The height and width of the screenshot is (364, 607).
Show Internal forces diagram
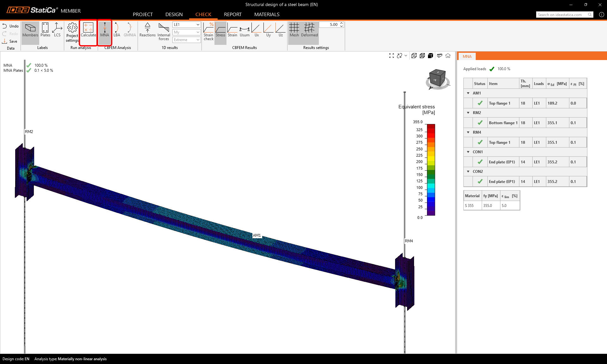(164, 32)
